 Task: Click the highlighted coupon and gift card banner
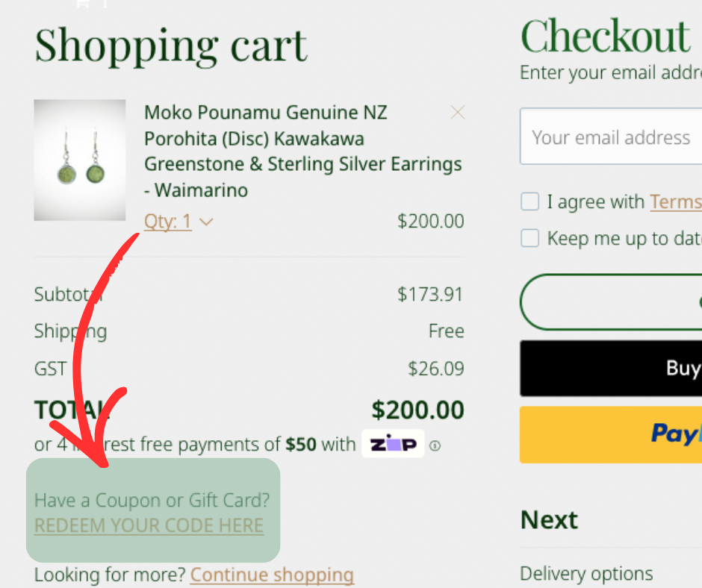pyautogui.click(x=152, y=510)
